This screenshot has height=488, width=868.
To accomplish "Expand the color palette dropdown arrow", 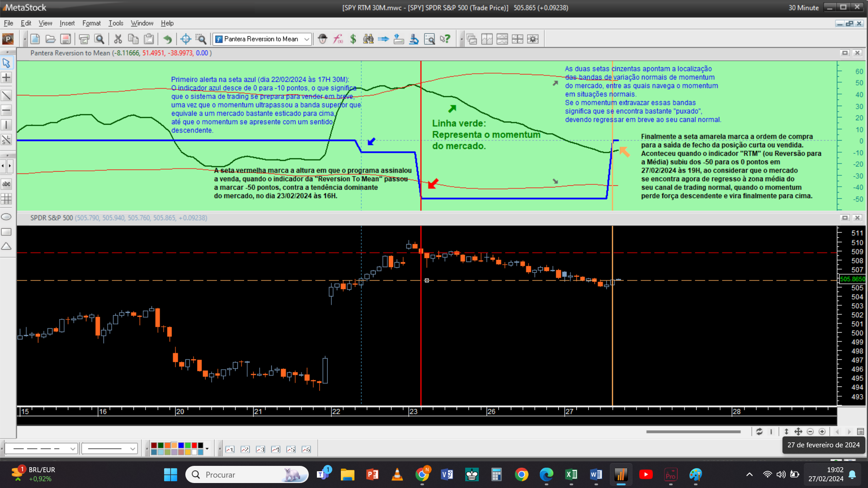I will (207, 449).
